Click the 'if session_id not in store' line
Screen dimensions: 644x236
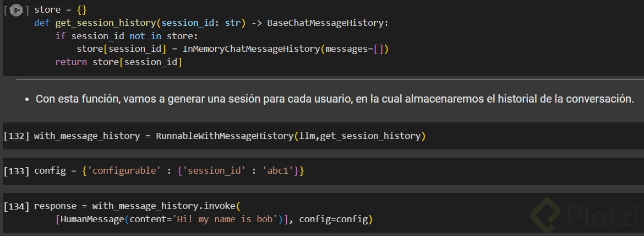pos(126,36)
